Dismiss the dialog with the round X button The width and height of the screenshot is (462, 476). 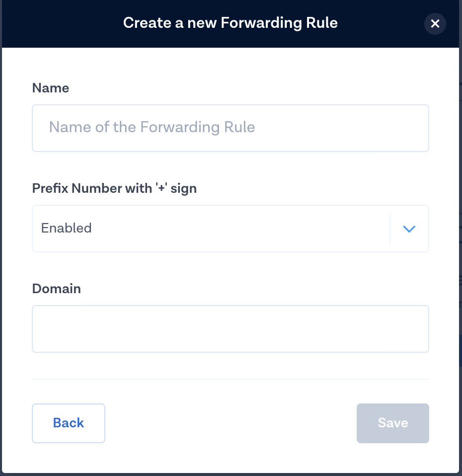435,23
